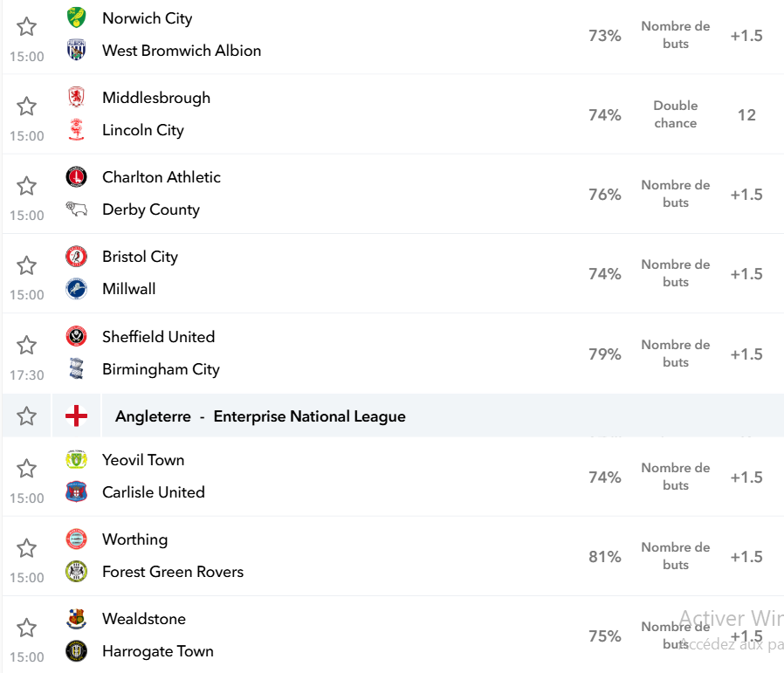Click the Harrogate Town badge
The image size is (784, 673).
[x=76, y=650]
